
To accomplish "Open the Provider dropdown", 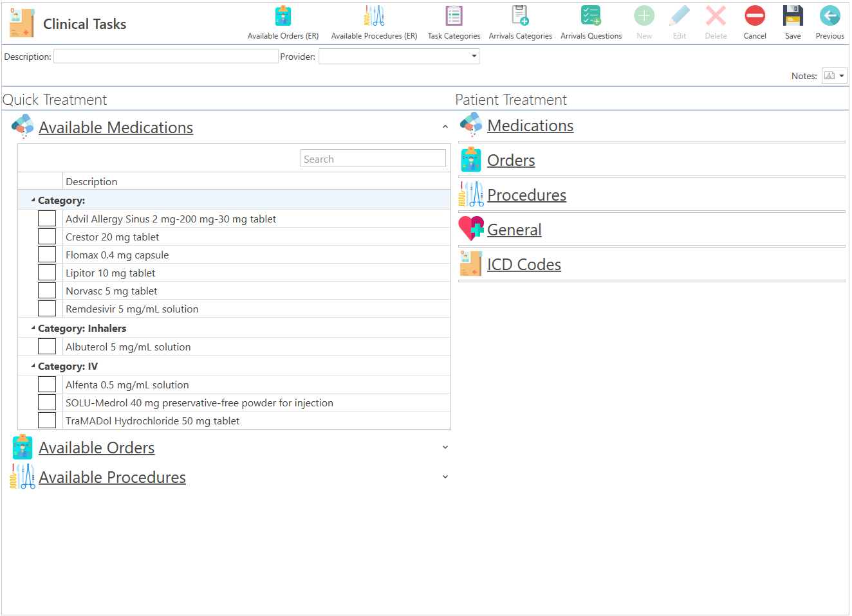I will pyautogui.click(x=474, y=57).
